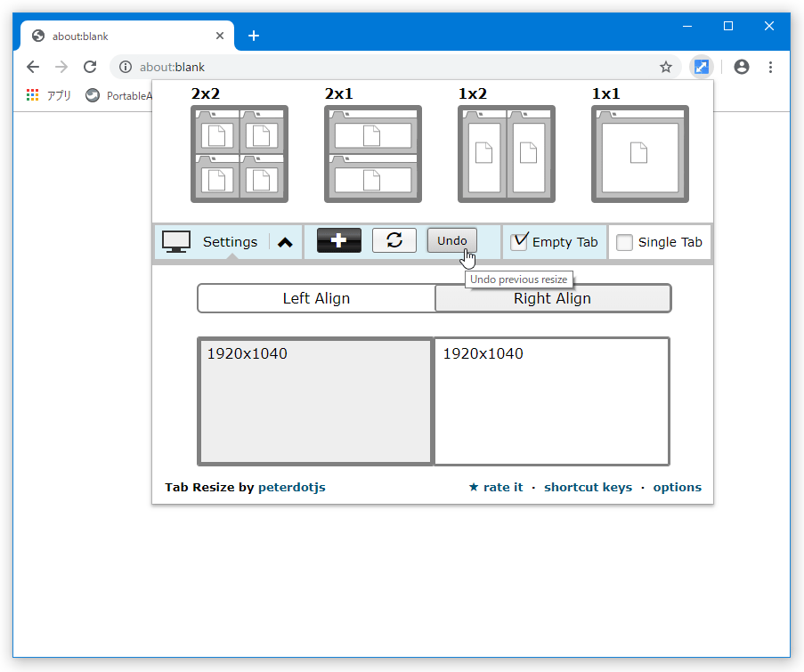Bookmark this page with the star icon
This screenshot has width=804, height=672.
tap(666, 67)
